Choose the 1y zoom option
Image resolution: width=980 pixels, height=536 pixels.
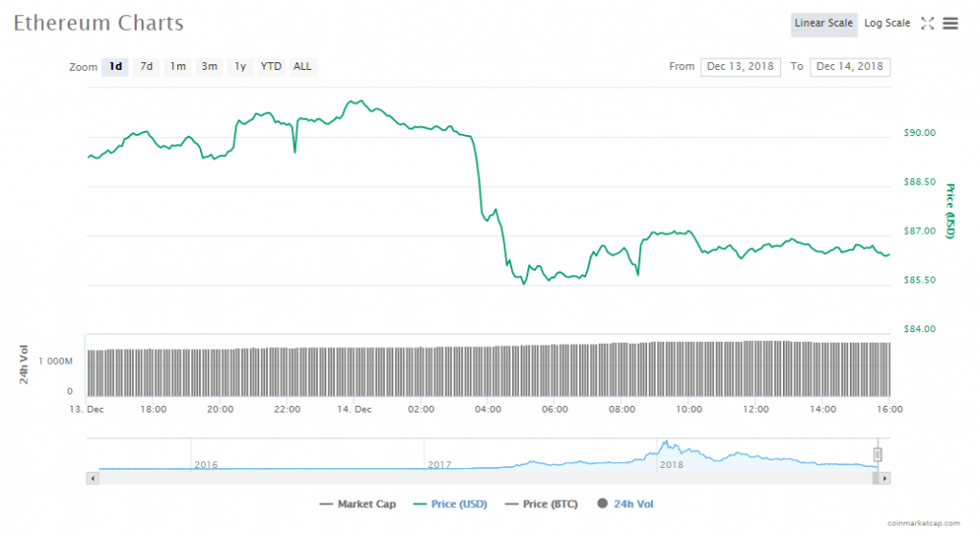240,67
